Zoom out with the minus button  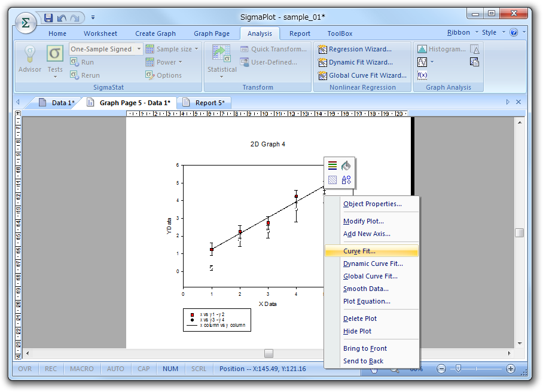click(441, 369)
